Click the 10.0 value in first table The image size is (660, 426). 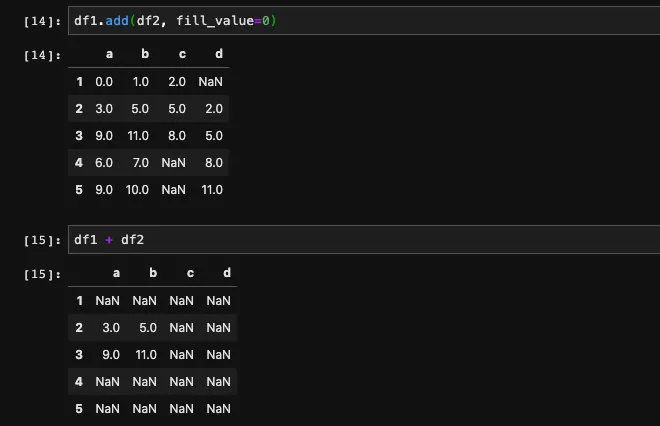[x=137, y=190]
